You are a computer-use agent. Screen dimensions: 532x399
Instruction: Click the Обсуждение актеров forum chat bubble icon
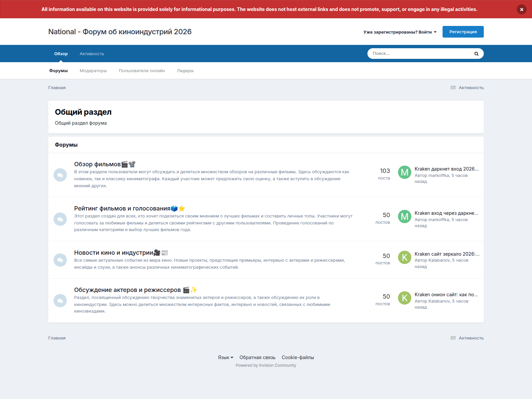coord(60,301)
